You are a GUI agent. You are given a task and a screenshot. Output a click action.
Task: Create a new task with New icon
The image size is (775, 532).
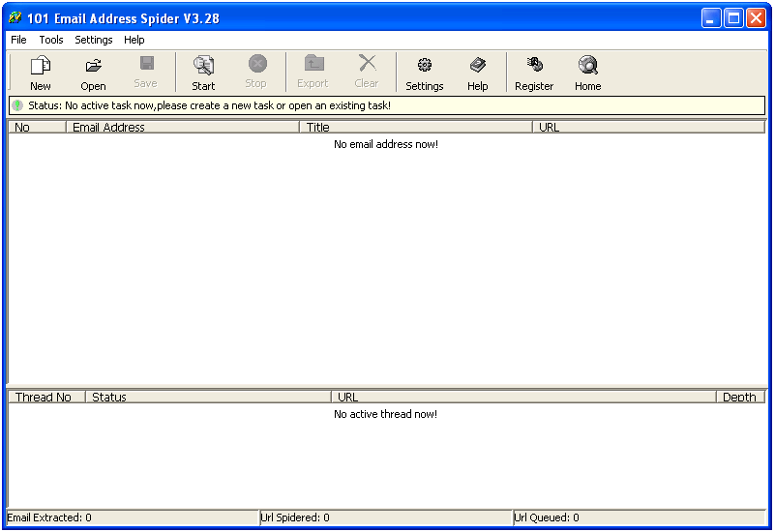click(40, 73)
